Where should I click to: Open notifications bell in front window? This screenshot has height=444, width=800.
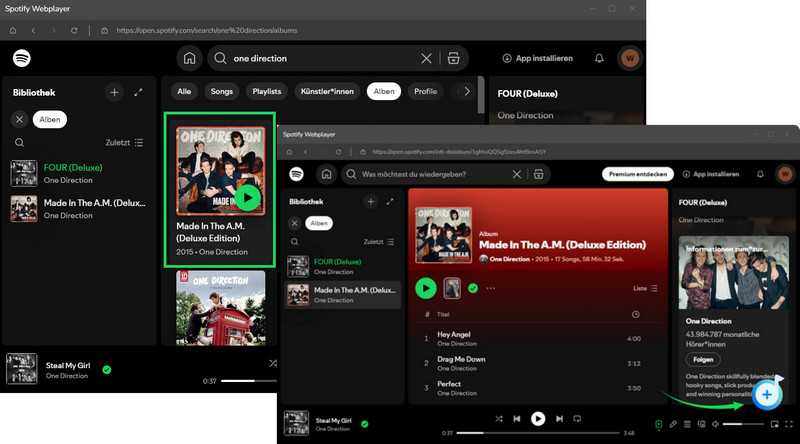pyautogui.click(x=760, y=174)
